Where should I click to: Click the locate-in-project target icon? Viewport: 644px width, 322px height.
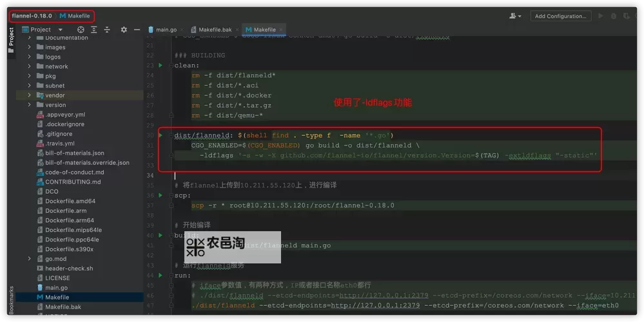(x=81, y=30)
